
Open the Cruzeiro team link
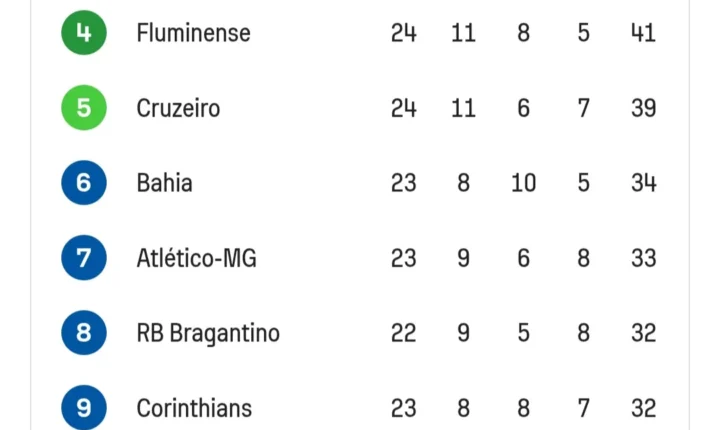178,108
